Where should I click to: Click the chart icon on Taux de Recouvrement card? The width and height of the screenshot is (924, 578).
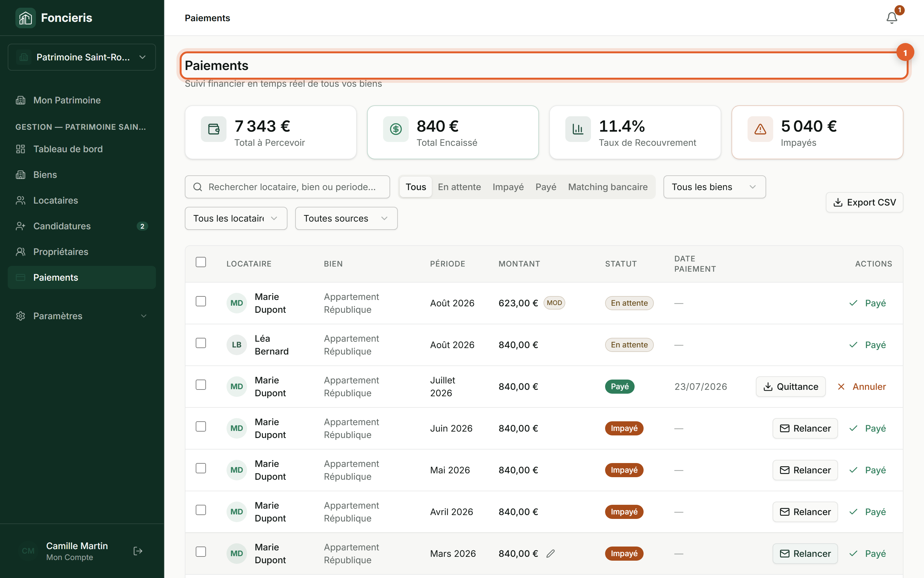click(578, 129)
